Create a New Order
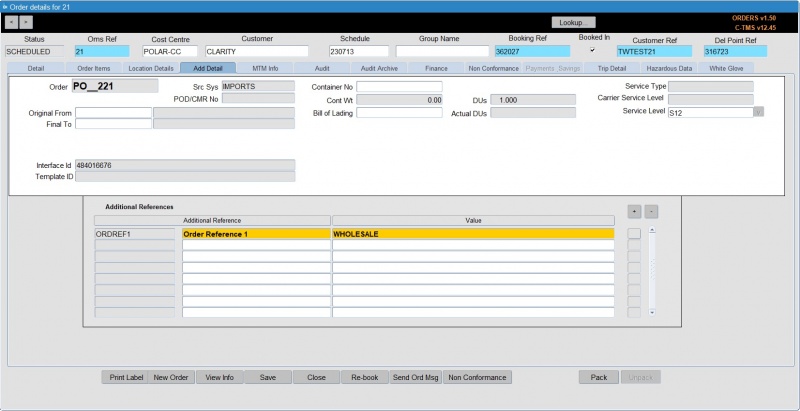 [x=171, y=377]
